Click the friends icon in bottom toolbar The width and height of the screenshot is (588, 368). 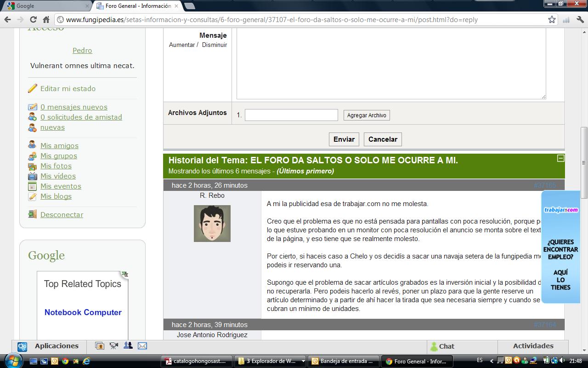[x=128, y=346]
